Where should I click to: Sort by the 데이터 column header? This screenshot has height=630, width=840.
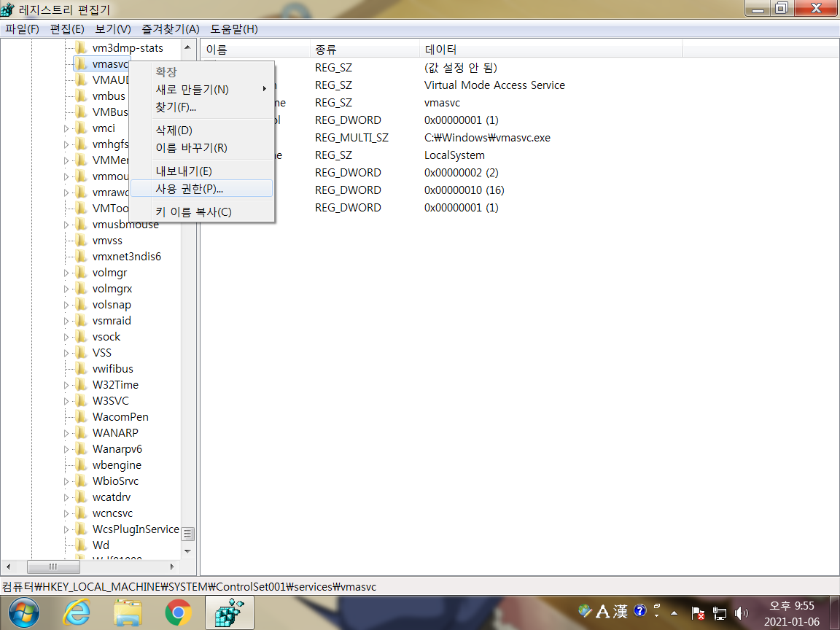551,50
